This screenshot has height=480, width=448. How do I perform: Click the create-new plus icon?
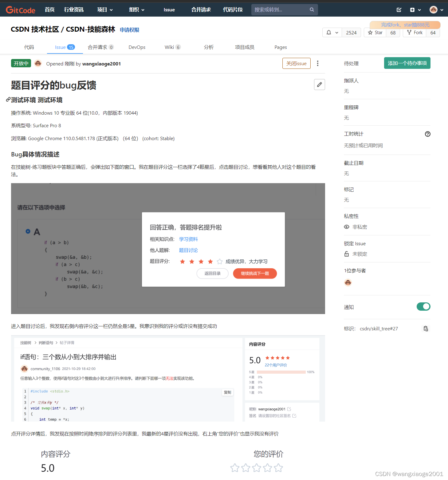coord(412,10)
